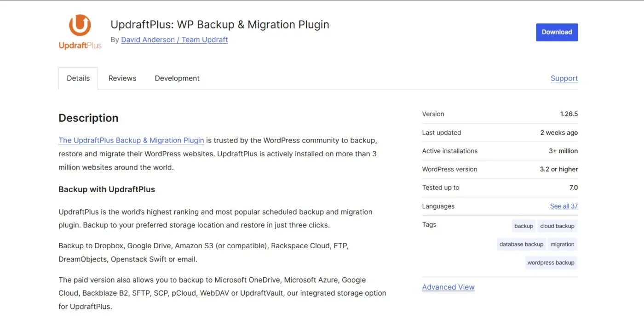
Task: Click the Version label
Action: point(433,114)
